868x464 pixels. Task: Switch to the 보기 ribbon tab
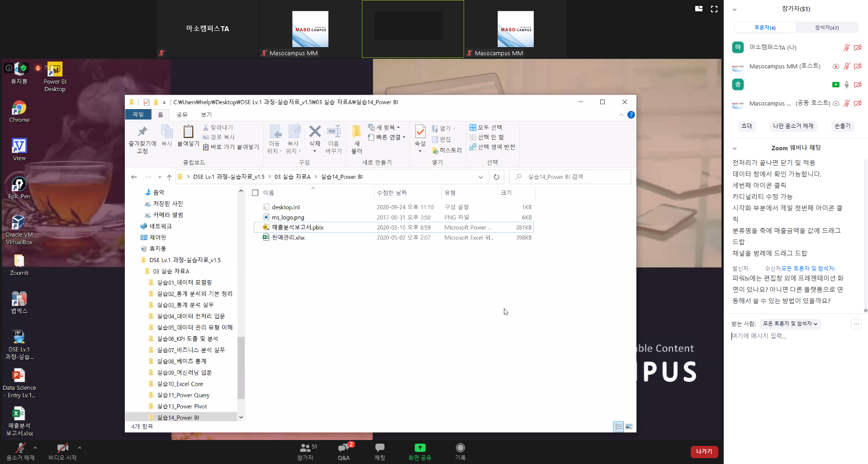click(x=206, y=115)
